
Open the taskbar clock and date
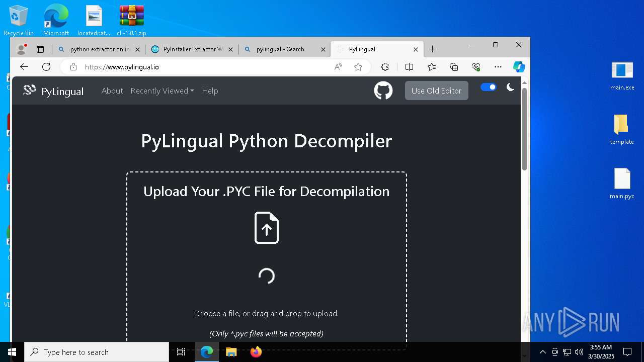pos(601,352)
